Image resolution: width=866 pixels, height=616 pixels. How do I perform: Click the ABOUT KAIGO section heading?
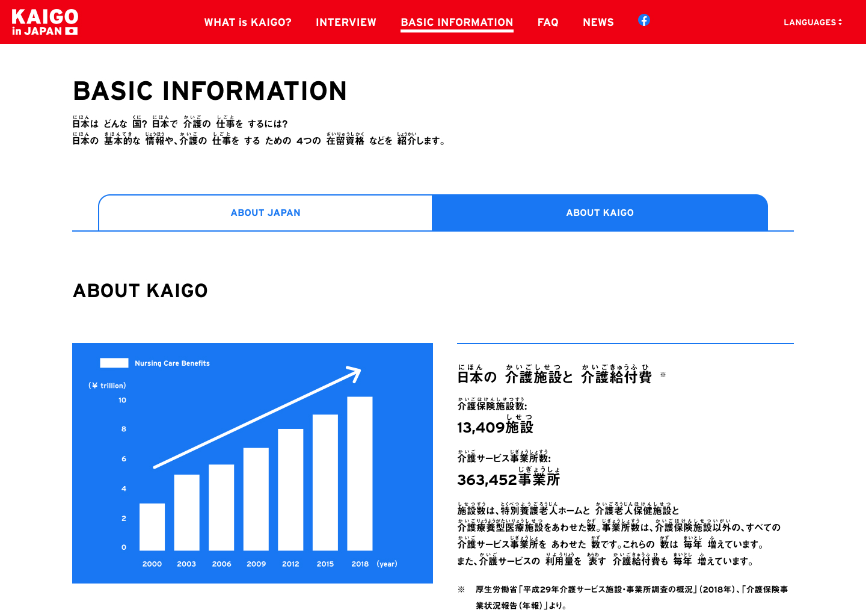140,291
